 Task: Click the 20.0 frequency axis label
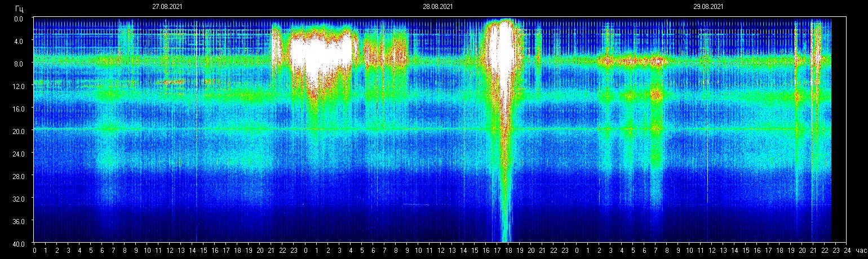point(18,131)
